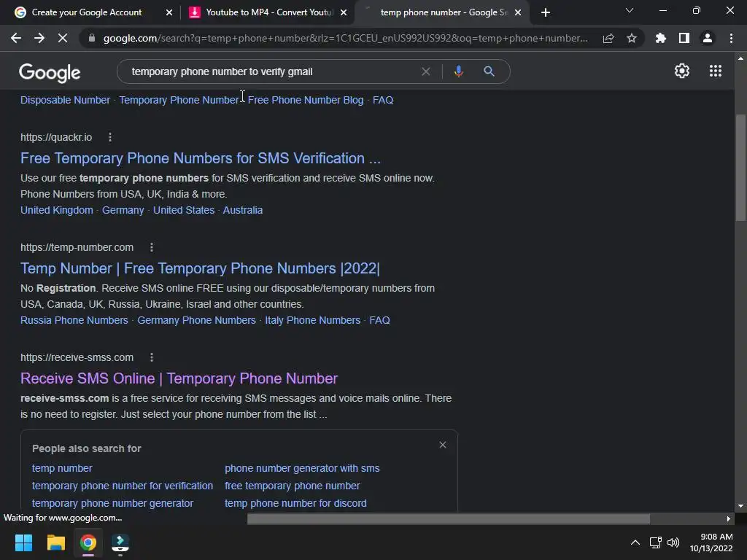This screenshot has width=747, height=560.
Task: Go forward to the next page
Action: pyautogui.click(x=39, y=38)
